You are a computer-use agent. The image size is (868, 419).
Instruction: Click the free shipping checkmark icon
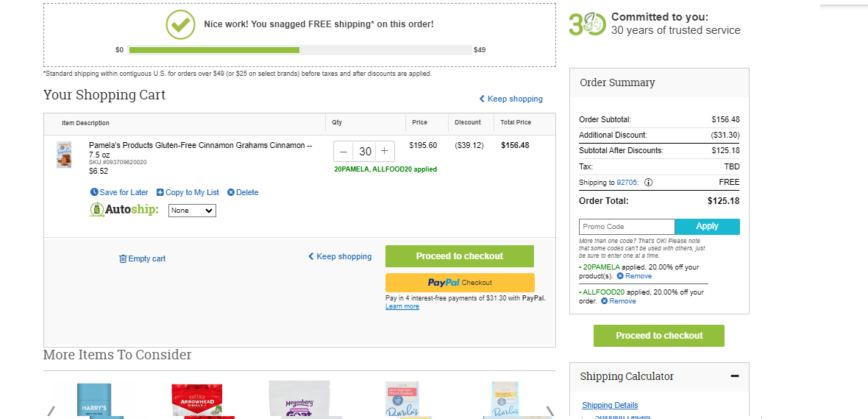click(180, 24)
